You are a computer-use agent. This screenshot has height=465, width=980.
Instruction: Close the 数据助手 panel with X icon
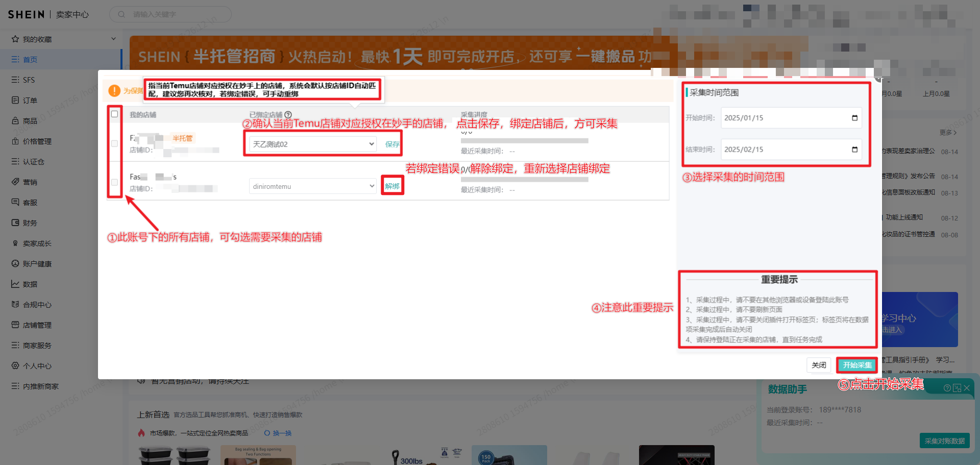coord(966,388)
